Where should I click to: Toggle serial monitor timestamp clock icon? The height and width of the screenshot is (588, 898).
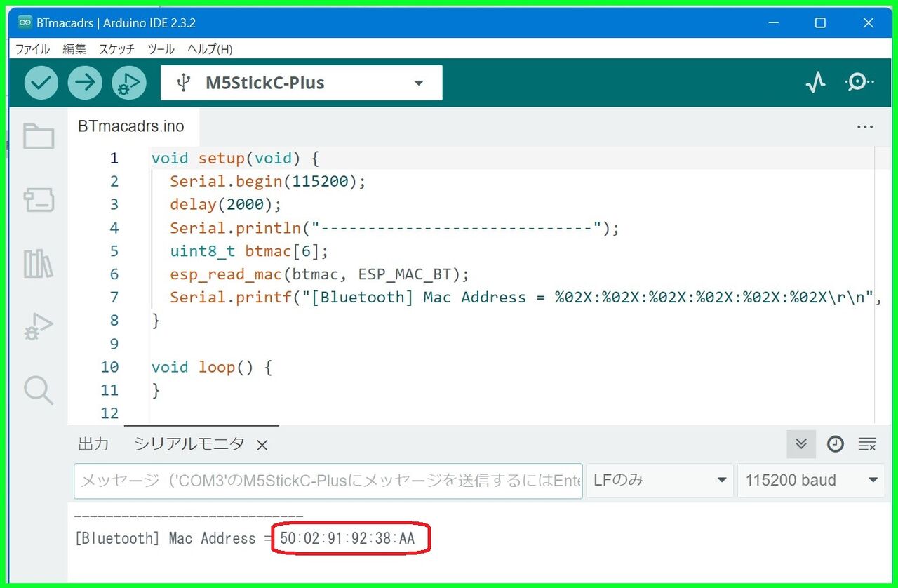point(835,444)
